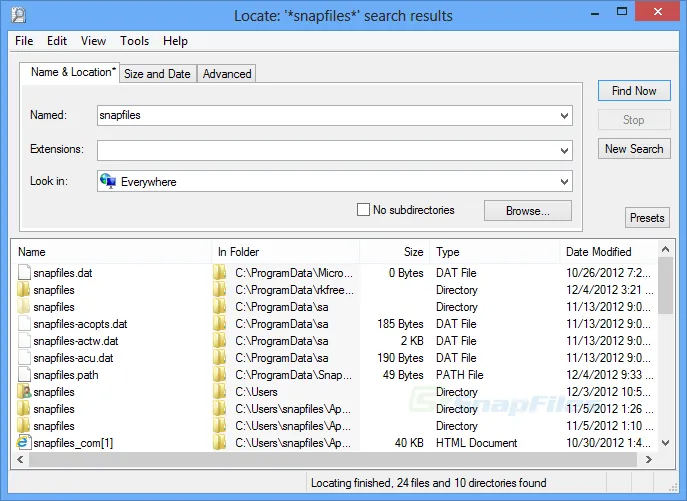The width and height of the screenshot is (687, 501).
Task: Click folder icon for snapfiles in rkfree folder
Action: pos(24,290)
